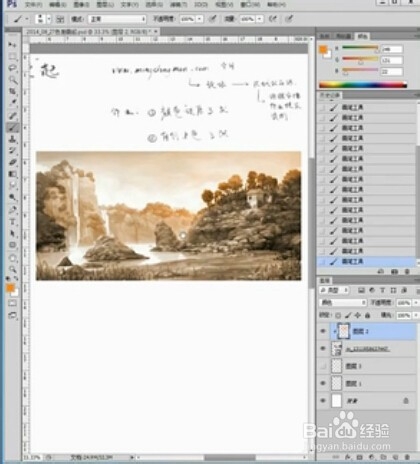Select the Eyedropper tool
The image size is (420, 464).
click(12, 103)
